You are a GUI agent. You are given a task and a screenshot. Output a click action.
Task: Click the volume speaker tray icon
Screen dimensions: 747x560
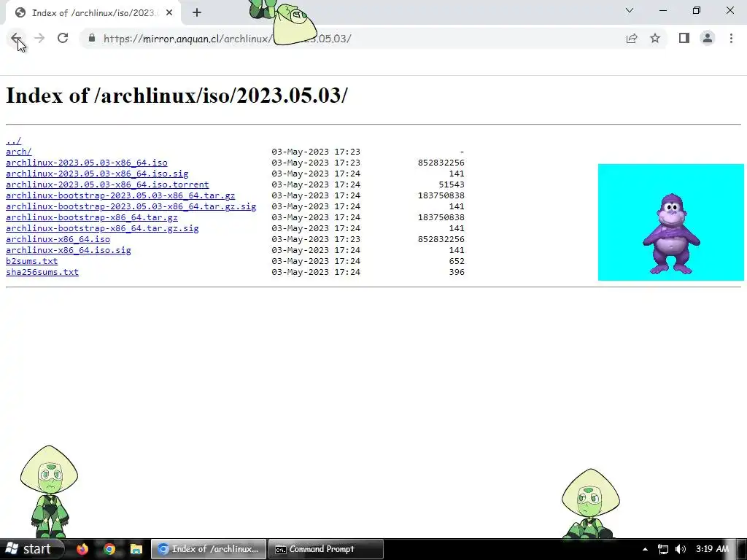click(x=681, y=549)
